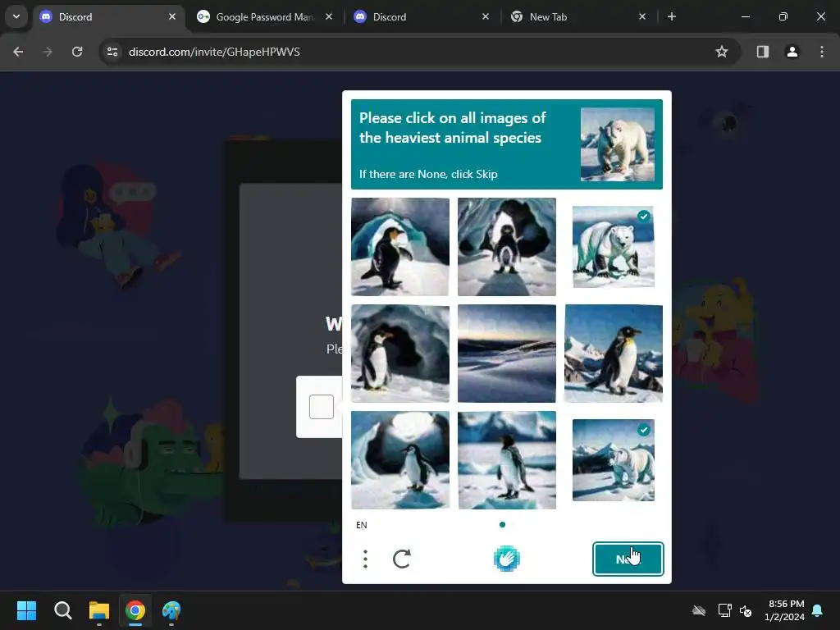840x630 pixels.
Task: Open the clock showing 8:56 PM
Action: point(785,610)
